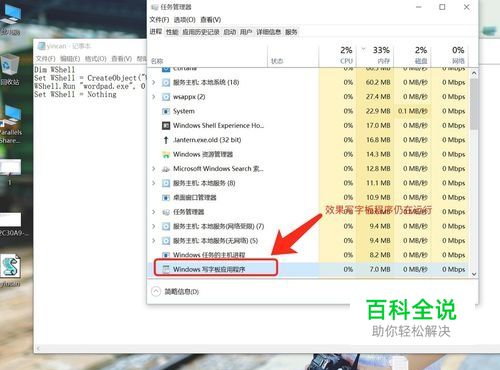Select the 进程 tab
The width and height of the screenshot is (500, 370).
point(156,32)
